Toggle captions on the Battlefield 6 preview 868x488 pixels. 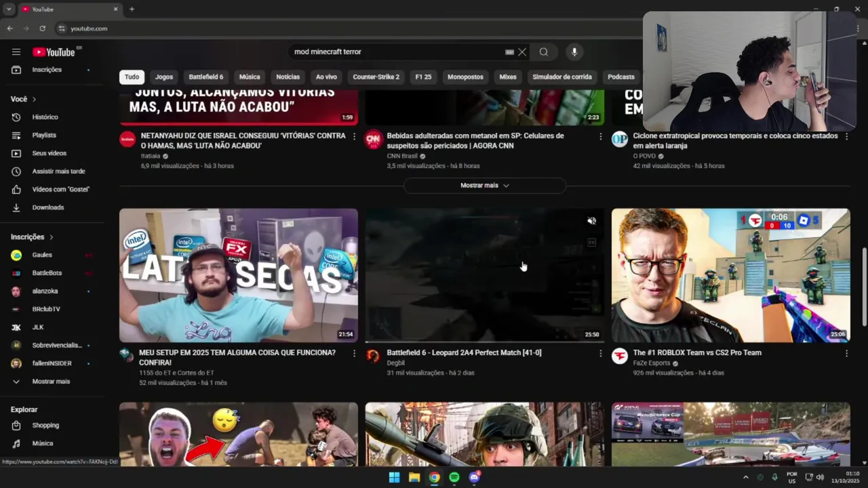click(x=591, y=242)
